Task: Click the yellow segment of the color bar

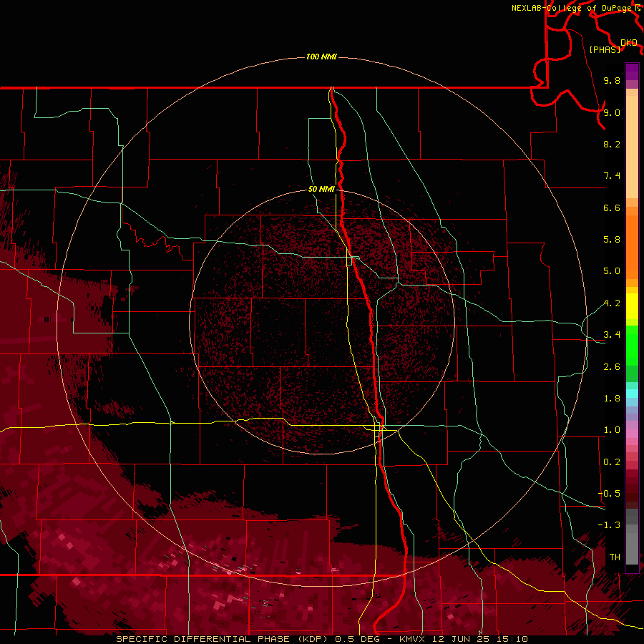Action: pos(632,306)
